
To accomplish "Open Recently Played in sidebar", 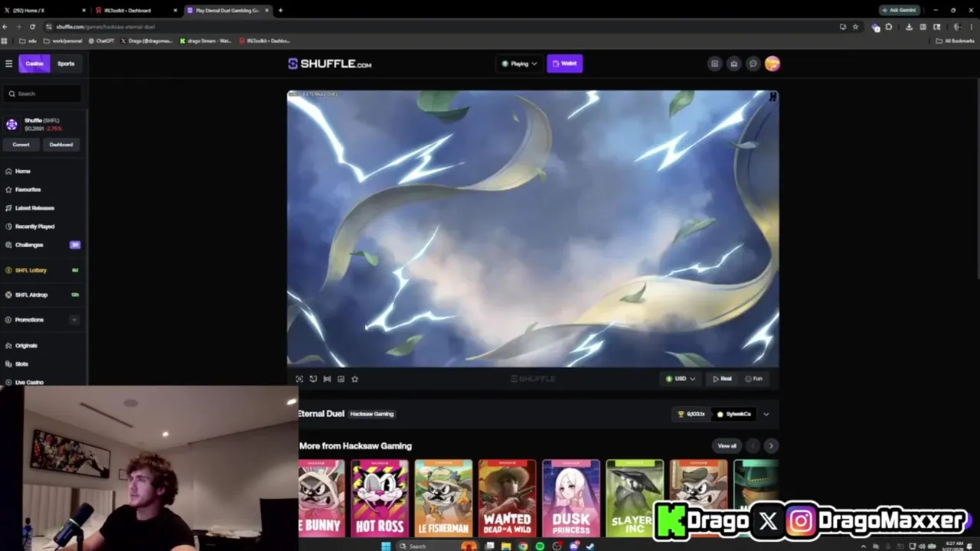I will (x=34, y=227).
